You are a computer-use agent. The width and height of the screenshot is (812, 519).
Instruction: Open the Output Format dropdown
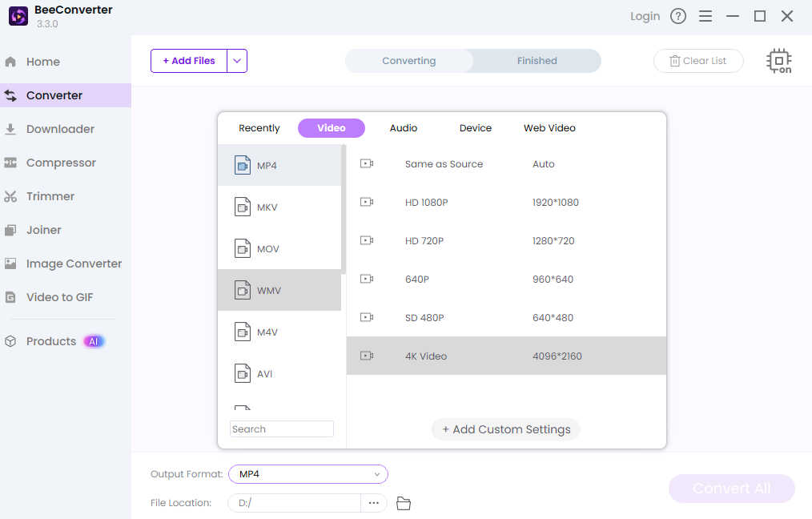(308, 474)
